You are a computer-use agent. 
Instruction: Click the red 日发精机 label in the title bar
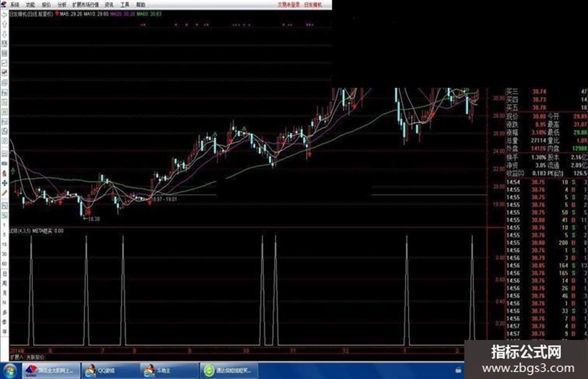313,5
